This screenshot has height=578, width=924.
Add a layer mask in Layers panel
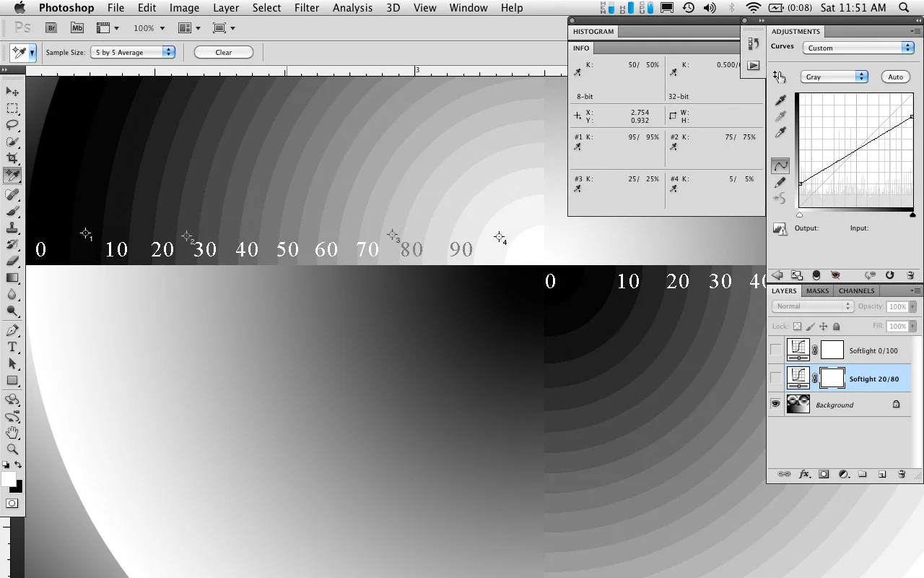pos(824,475)
